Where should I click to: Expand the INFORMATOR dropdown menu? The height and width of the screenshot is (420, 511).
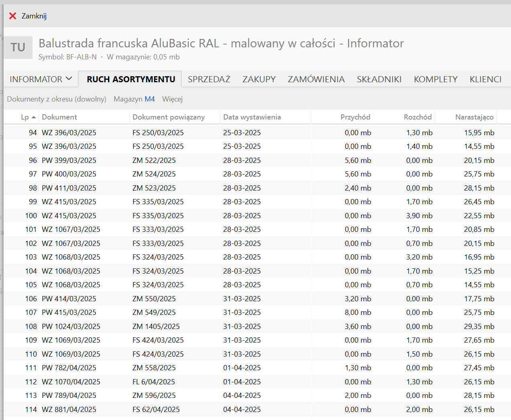pyautogui.click(x=41, y=79)
